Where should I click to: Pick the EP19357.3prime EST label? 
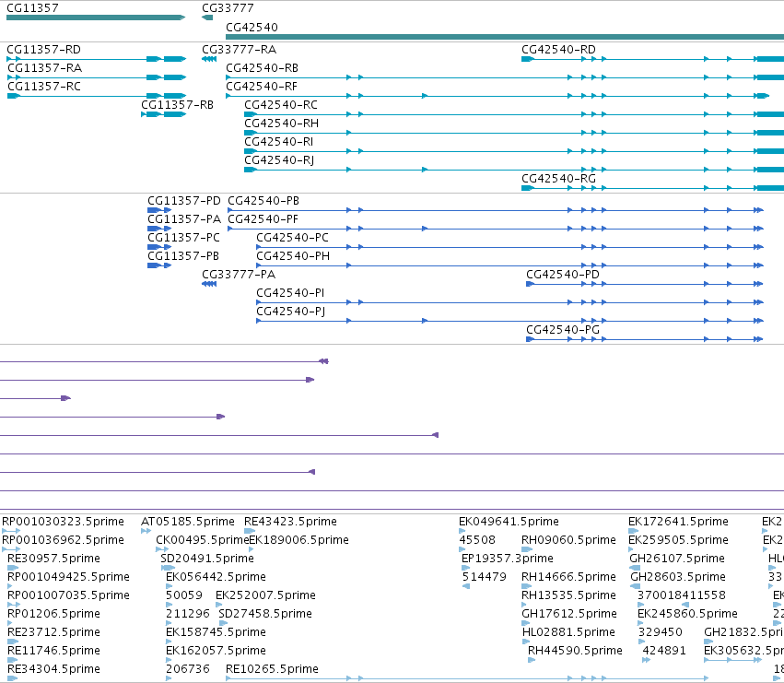(x=508, y=559)
